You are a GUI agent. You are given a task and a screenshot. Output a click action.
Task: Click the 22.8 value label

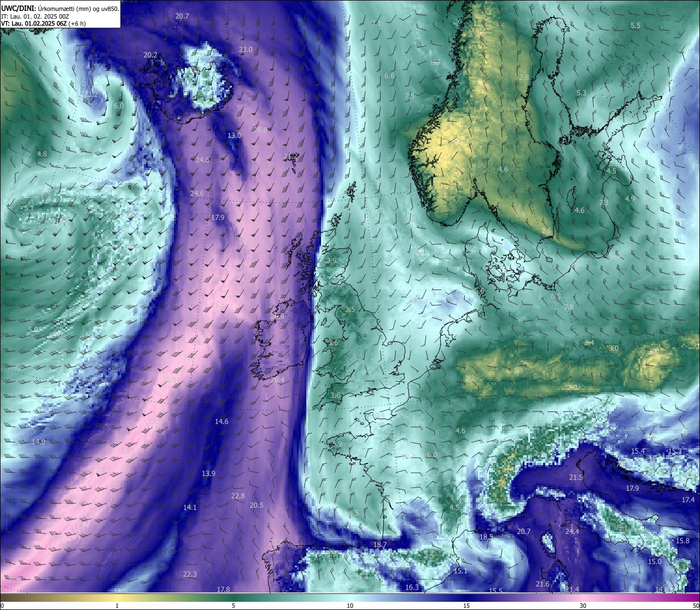click(238, 496)
